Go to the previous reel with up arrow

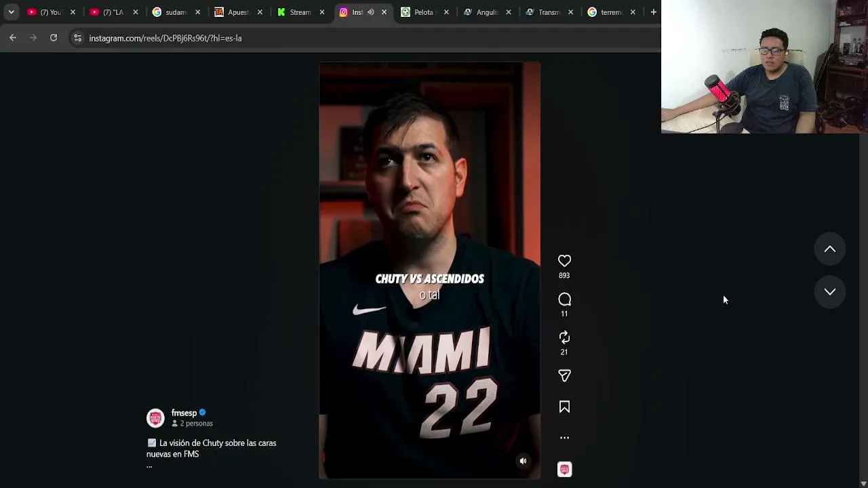point(829,249)
